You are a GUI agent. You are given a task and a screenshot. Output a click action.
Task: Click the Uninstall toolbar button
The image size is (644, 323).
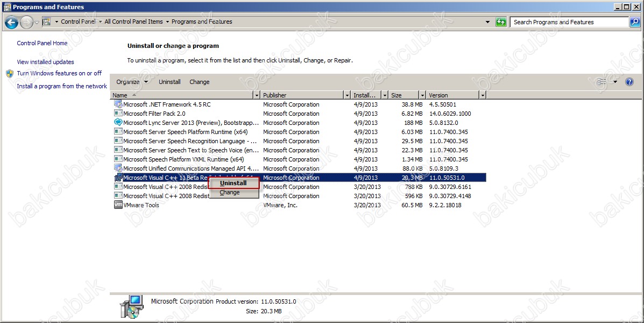click(169, 82)
